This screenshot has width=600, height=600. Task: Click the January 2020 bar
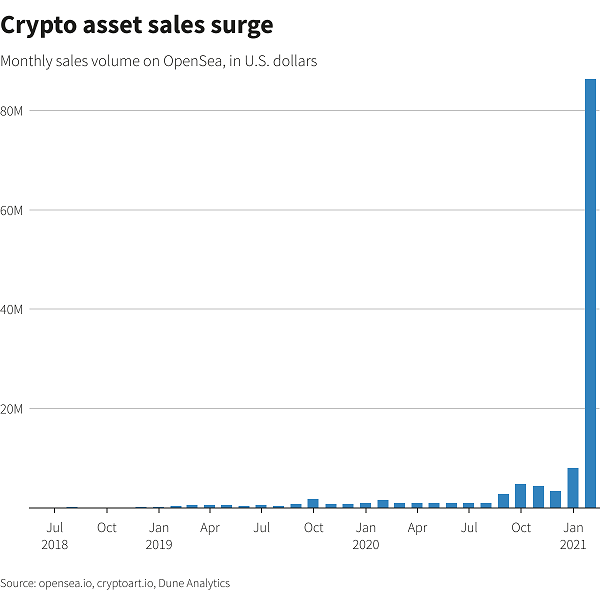coord(365,505)
